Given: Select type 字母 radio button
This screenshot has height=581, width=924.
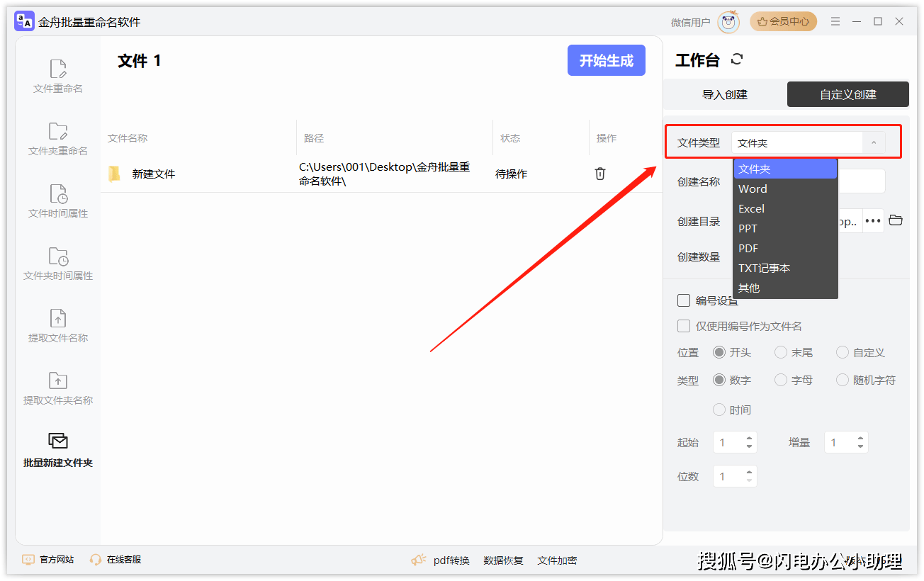Looking at the screenshot, I should tap(781, 380).
